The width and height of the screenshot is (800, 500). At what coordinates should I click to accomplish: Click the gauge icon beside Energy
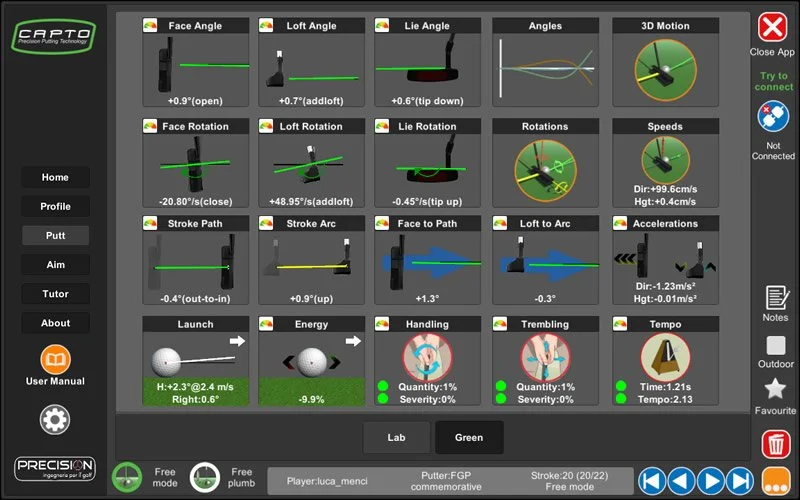(x=266, y=324)
